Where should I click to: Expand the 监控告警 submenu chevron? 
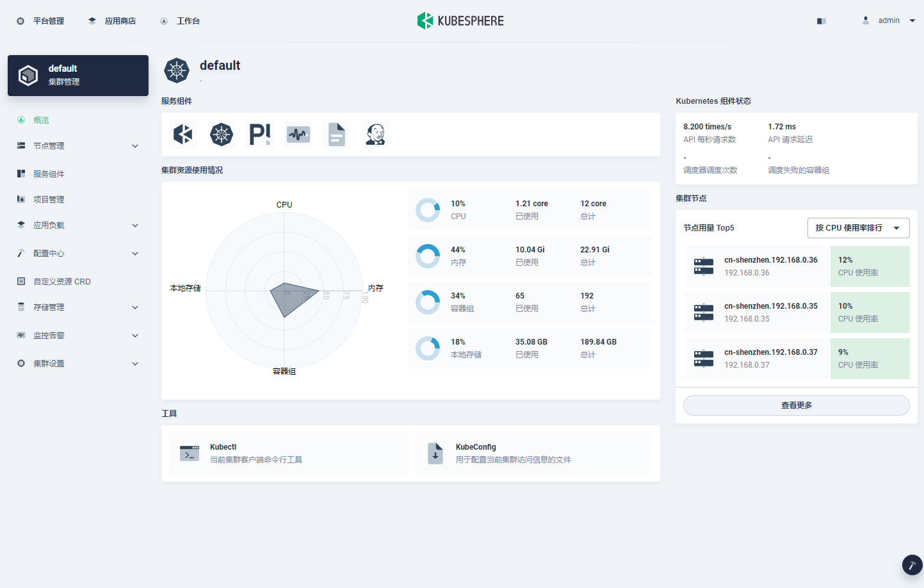point(135,336)
